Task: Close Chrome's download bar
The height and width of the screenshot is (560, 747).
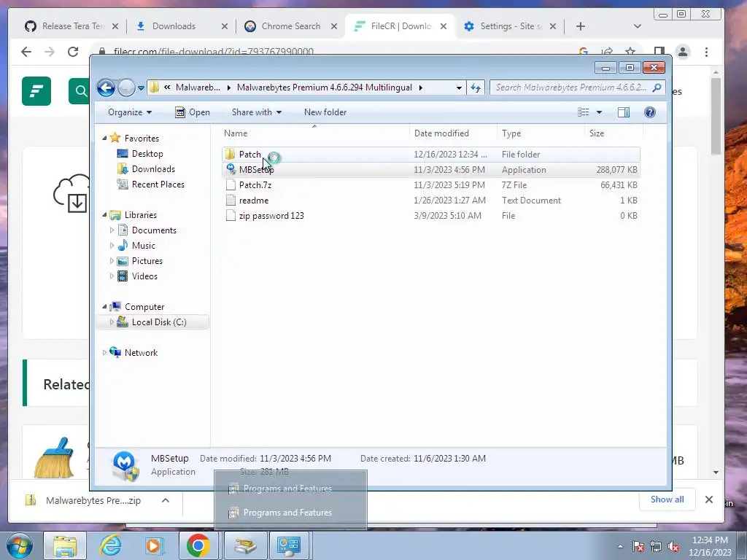Action: [709, 499]
